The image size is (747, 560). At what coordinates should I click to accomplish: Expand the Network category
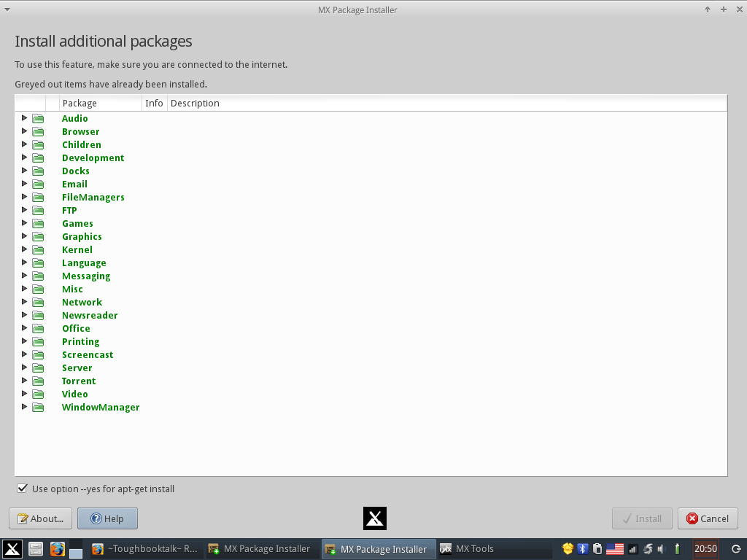(x=24, y=301)
